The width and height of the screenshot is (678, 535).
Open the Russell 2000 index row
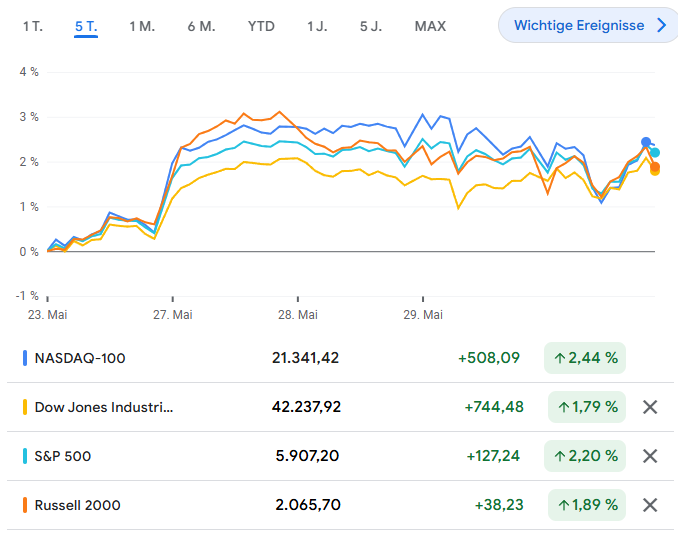77,505
